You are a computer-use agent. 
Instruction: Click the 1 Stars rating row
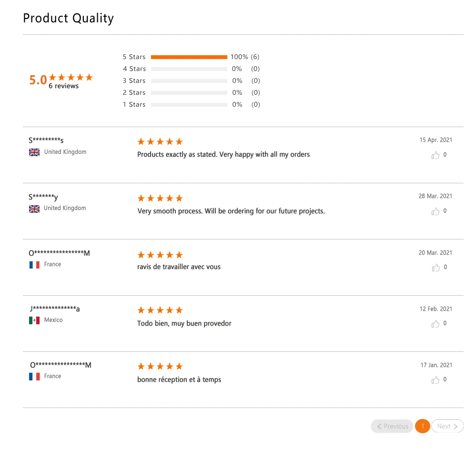click(x=189, y=105)
